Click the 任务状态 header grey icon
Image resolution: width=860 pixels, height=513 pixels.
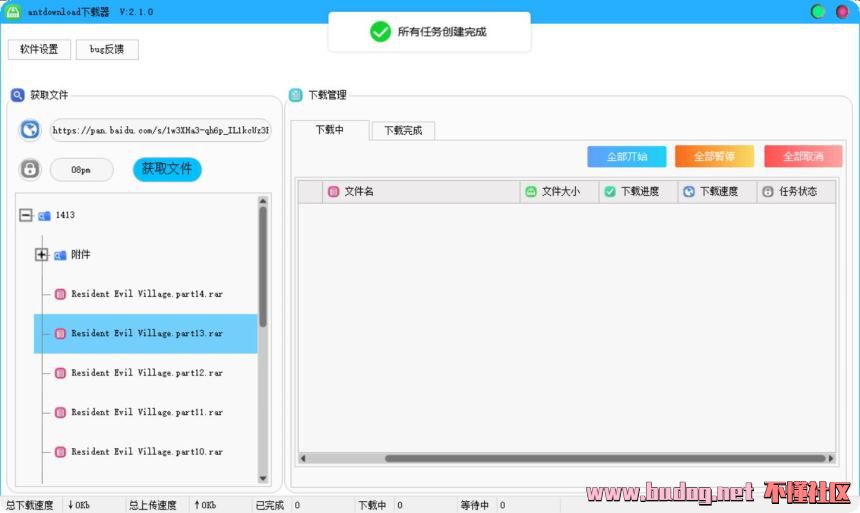768,191
